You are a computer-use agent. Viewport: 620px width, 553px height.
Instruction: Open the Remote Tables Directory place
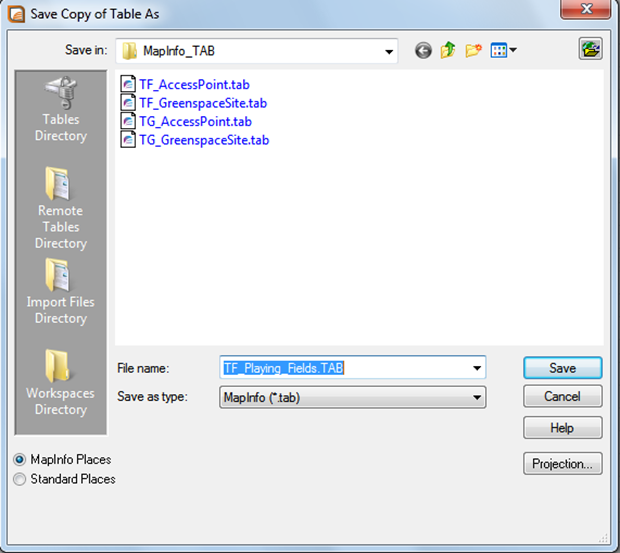[61, 208]
